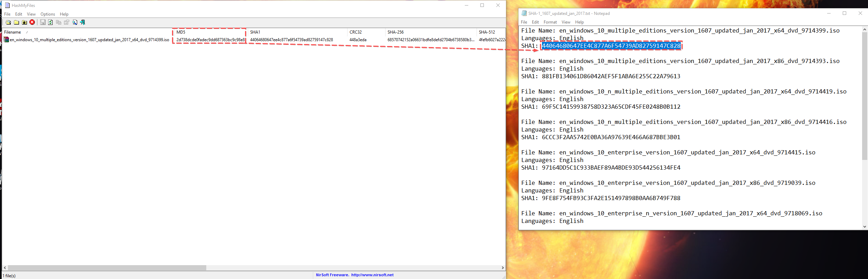Viewport: 868px width, 279px height.
Task: Maximize the HashMyFiles window
Action: [482, 5]
